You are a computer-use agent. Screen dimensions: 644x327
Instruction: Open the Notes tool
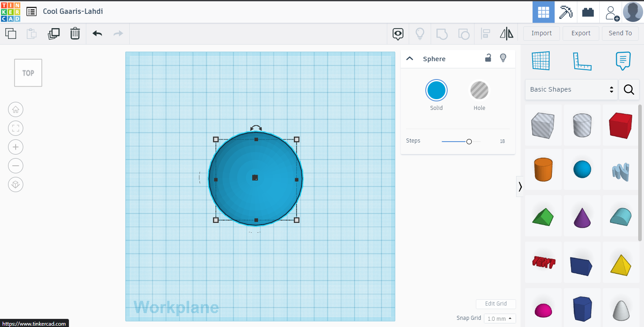click(x=623, y=61)
